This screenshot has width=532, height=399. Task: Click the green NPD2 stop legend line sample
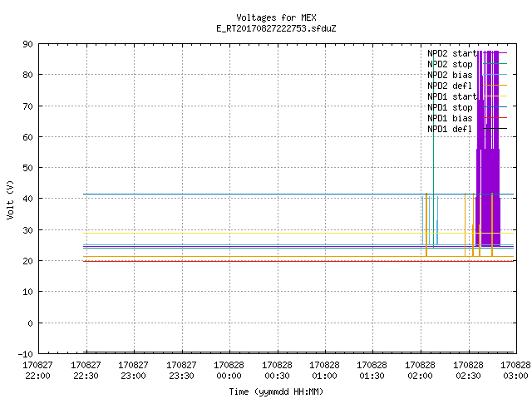[x=495, y=64]
